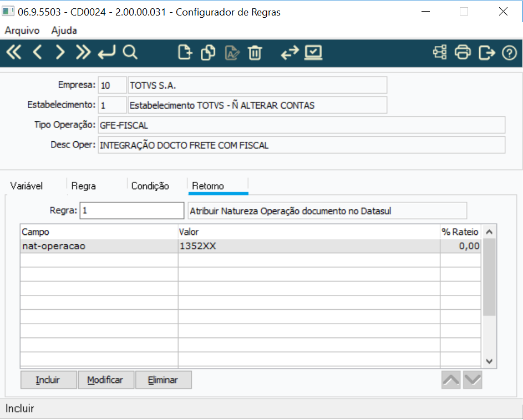Click the Empresa code field

click(113, 85)
